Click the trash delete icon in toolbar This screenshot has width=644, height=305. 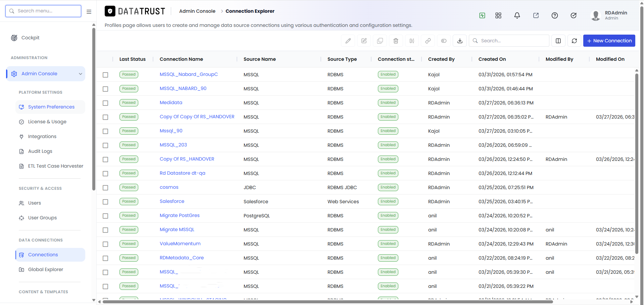pos(396,41)
